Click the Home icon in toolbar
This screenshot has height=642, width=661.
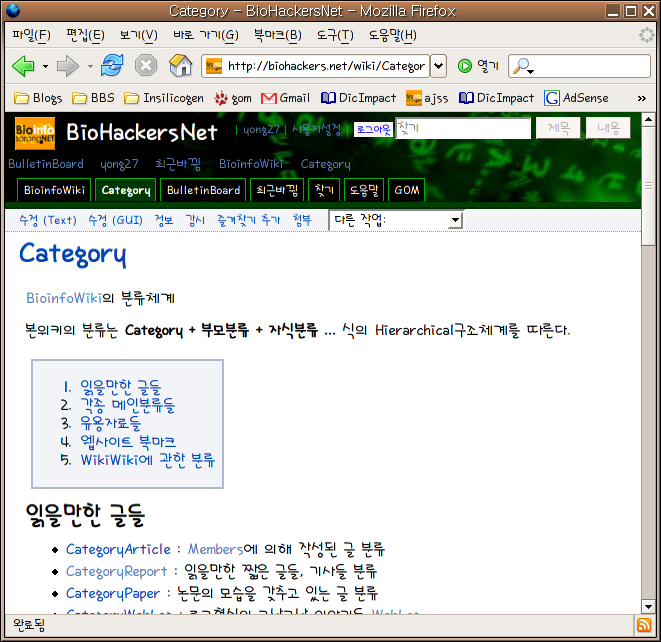(x=180, y=66)
